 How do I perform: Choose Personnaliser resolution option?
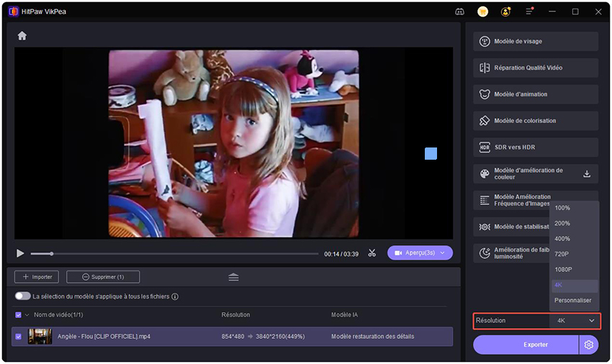(574, 301)
